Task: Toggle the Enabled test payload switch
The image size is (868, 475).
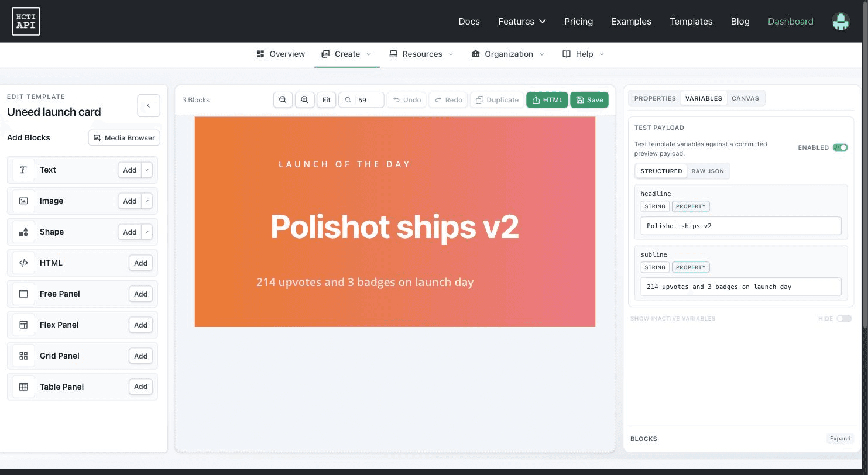Action: 840,147
